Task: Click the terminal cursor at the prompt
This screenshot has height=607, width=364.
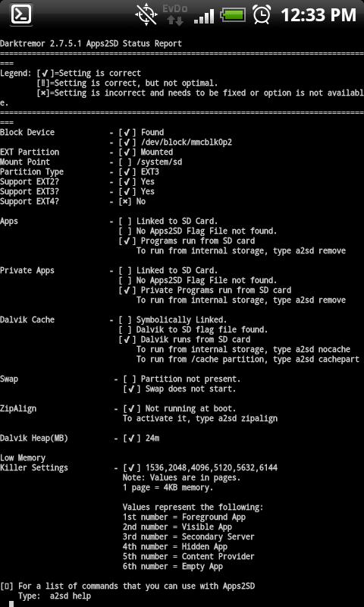Action: click(x=11, y=604)
